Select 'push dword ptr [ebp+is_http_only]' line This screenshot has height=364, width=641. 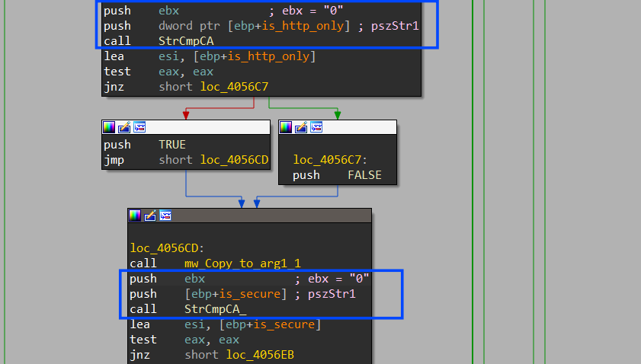tap(261, 26)
